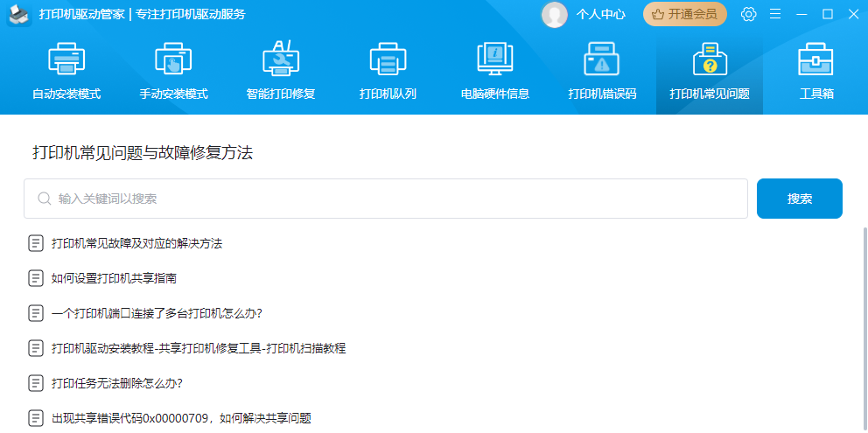868x433 pixels.
Task: Click the 搜索 search button
Action: [x=799, y=199]
